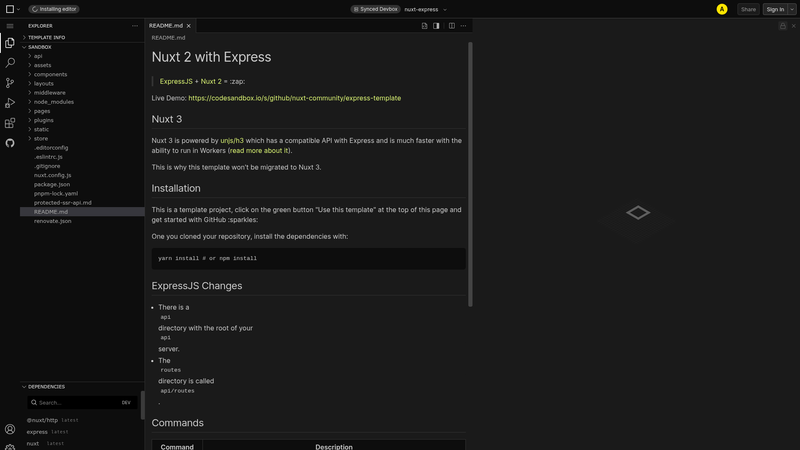
Task: Select README.md in the file tree
Action: point(82,212)
